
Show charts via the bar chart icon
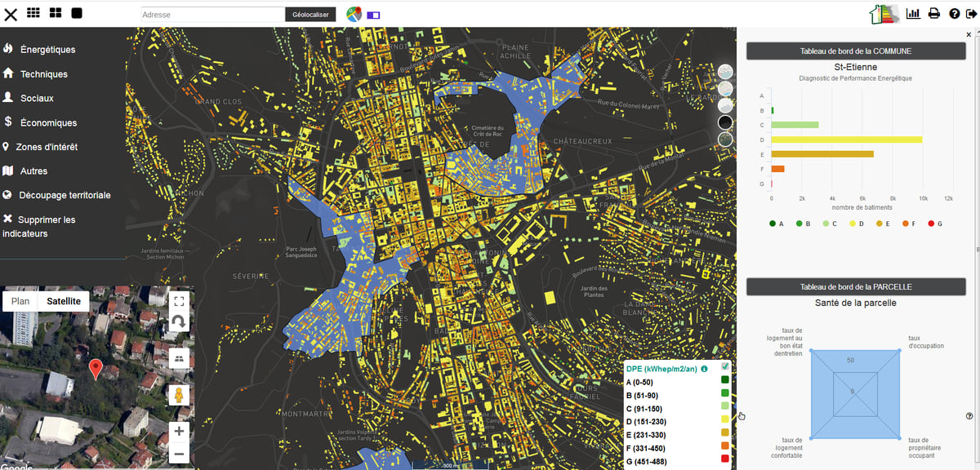coord(913,14)
